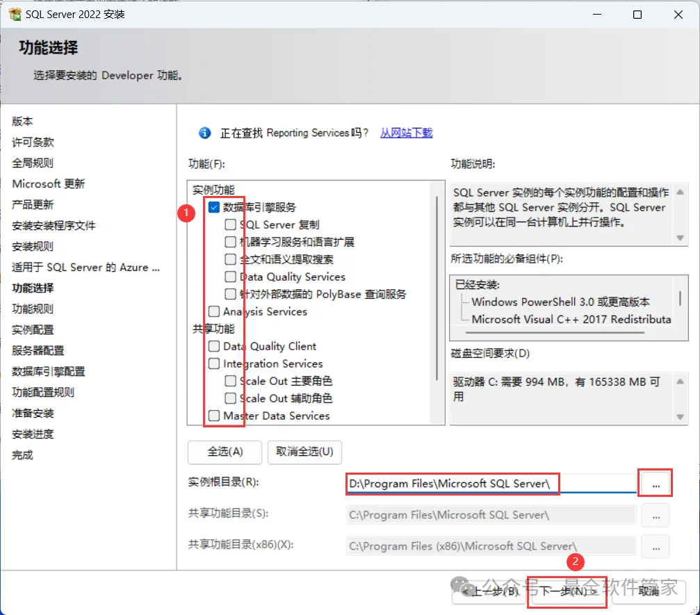Select the 全局规则 step in sidebar
Screen dimensions: 700x615
point(33,163)
